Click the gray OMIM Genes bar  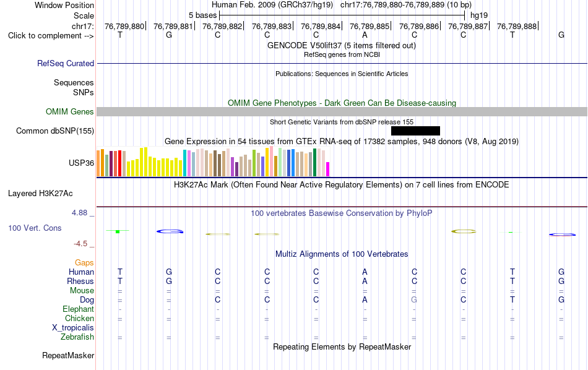tap(342, 112)
